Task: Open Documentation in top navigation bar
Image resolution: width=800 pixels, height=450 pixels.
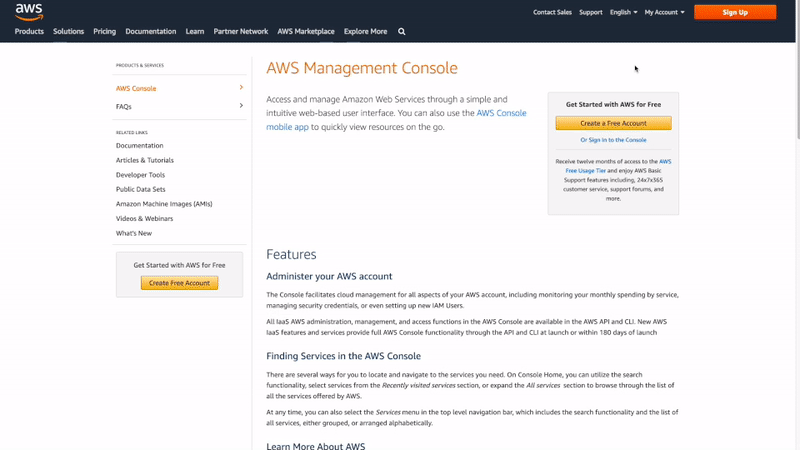Action: (151, 32)
